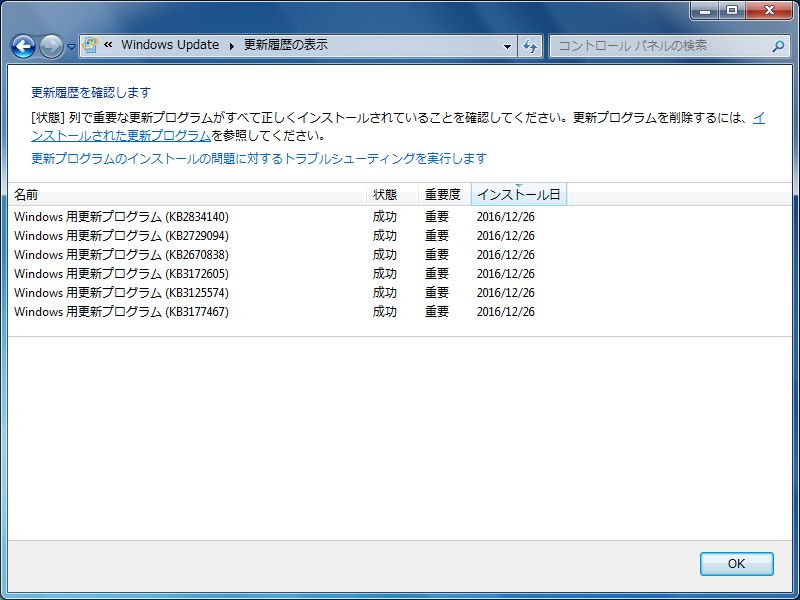Click the Windows Update address bar icon
The height and width of the screenshot is (600, 800).
90,45
